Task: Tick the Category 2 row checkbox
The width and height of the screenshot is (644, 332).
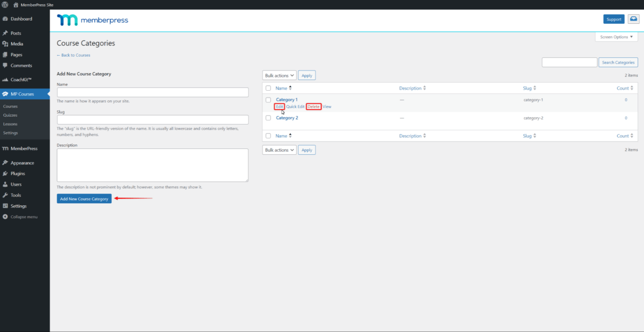Action: click(x=269, y=118)
